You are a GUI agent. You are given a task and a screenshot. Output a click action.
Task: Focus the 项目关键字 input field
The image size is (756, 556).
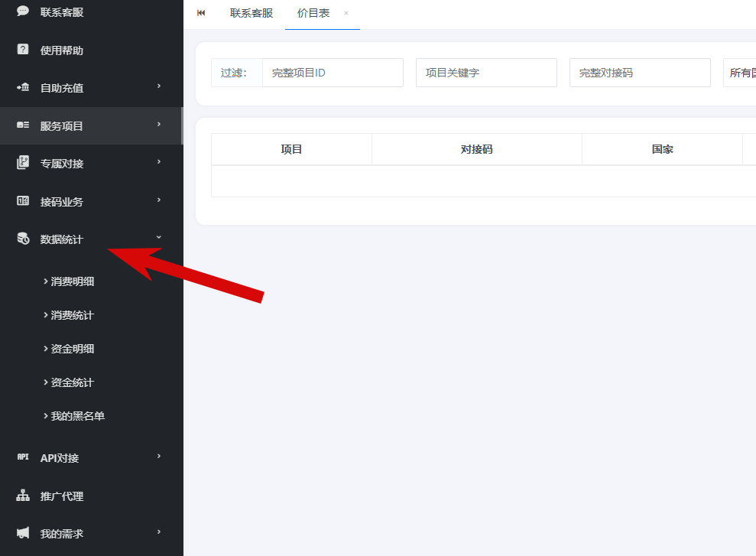tap(486, 73)
